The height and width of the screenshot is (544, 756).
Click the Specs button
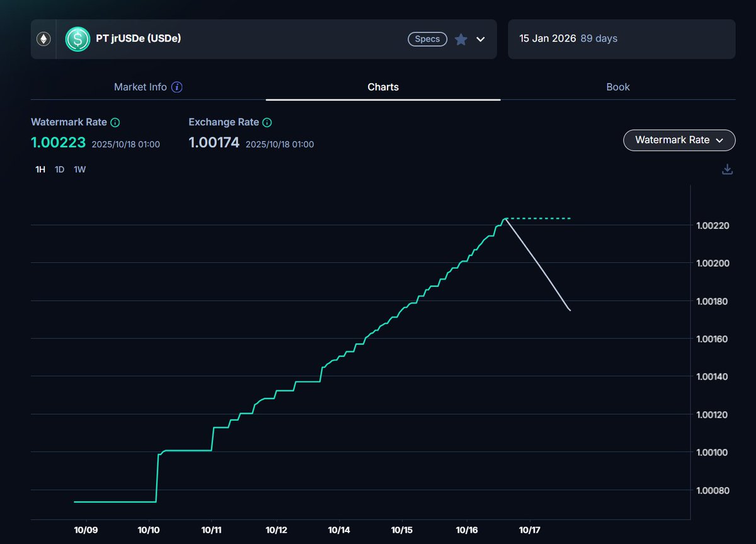tap(427, 39)
